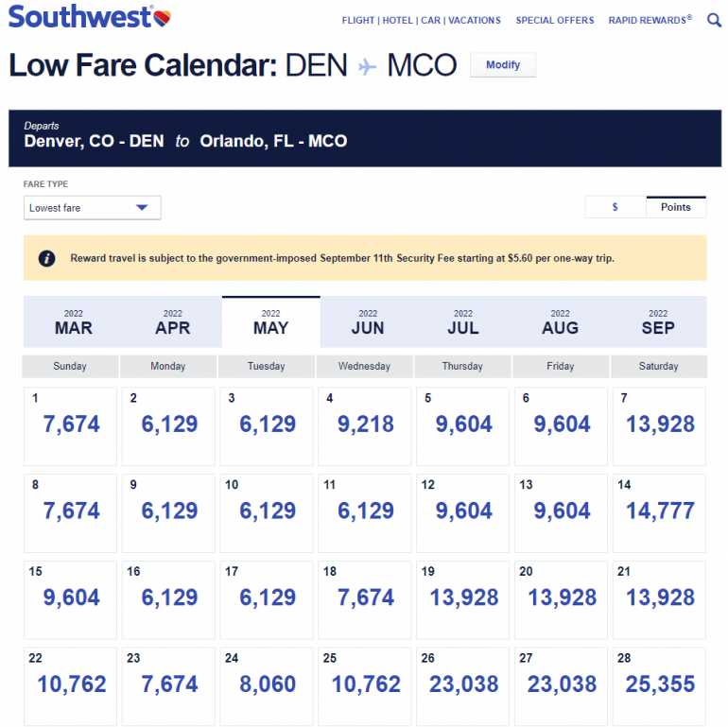Screen dimensions: 728x727
Task: Choose the May 4 fare of 9,218 points
Action: pyautogui.click(x=366, y=425)
